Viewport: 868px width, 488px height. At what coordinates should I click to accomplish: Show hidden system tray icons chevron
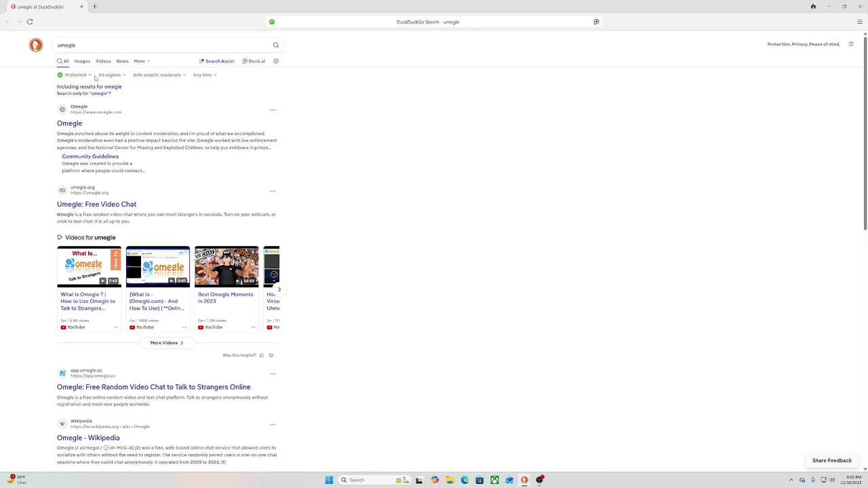(791, 480)
